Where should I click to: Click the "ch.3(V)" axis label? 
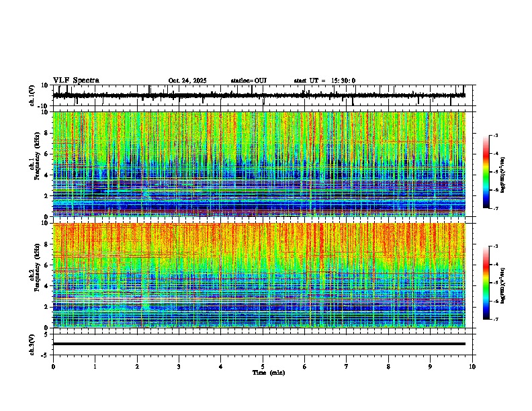[x=32, y=345]
